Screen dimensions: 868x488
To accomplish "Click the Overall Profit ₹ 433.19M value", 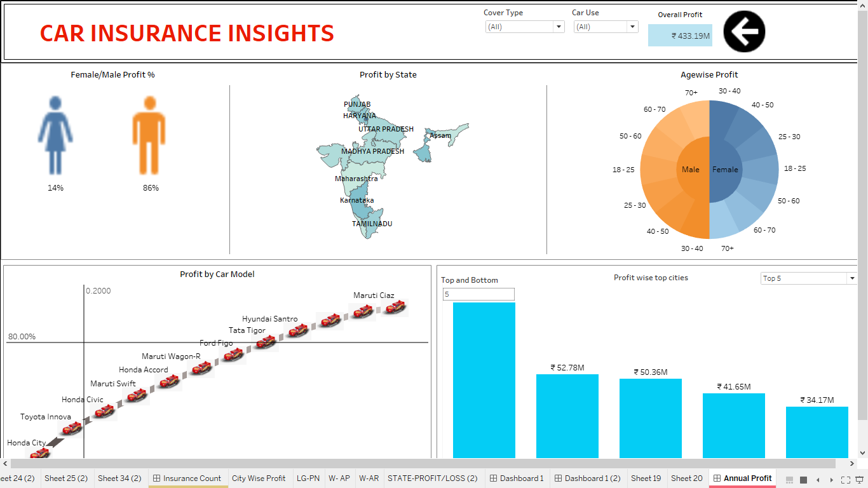I will tap(680, 36).
